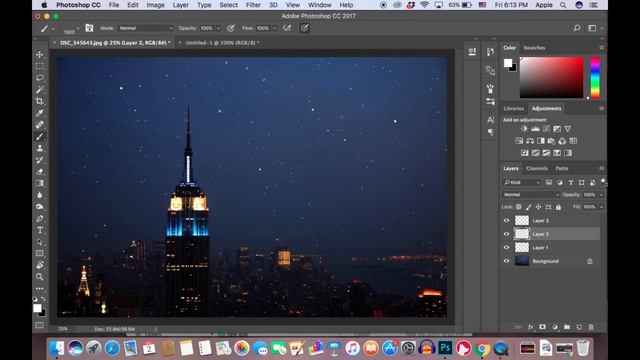Toggle lock position
This screenshot has height=360, width=640.
point(538,207)
